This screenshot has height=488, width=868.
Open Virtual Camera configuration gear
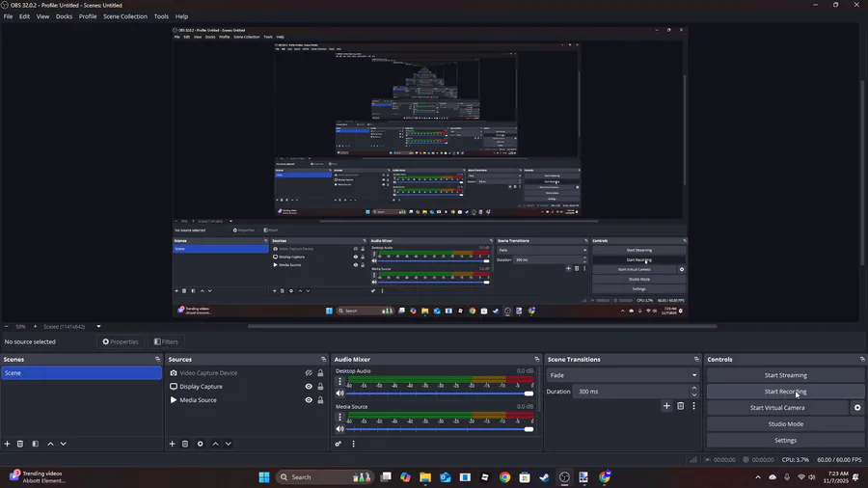coord(857,408)
